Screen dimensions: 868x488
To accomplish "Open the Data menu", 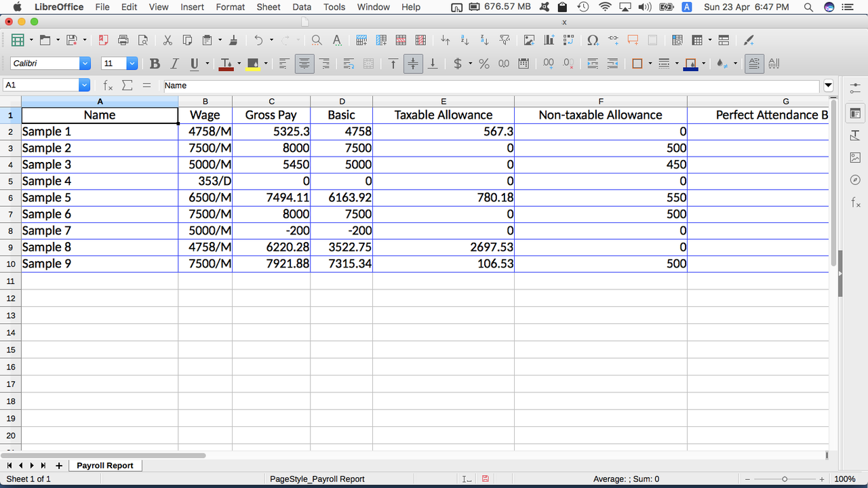I will tap(302, 7).
